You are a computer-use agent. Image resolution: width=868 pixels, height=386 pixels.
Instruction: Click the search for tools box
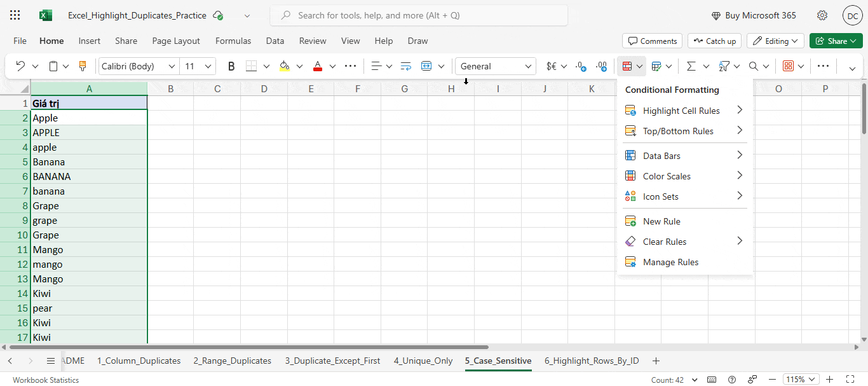pyautogui.click(x=419, y=15)
